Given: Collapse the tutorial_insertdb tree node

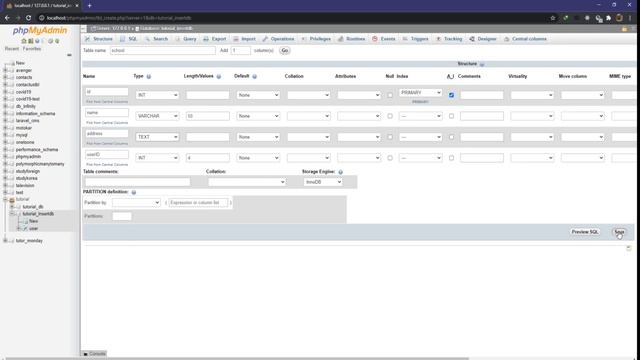Looking at the screenshot, I should point(12,214).
